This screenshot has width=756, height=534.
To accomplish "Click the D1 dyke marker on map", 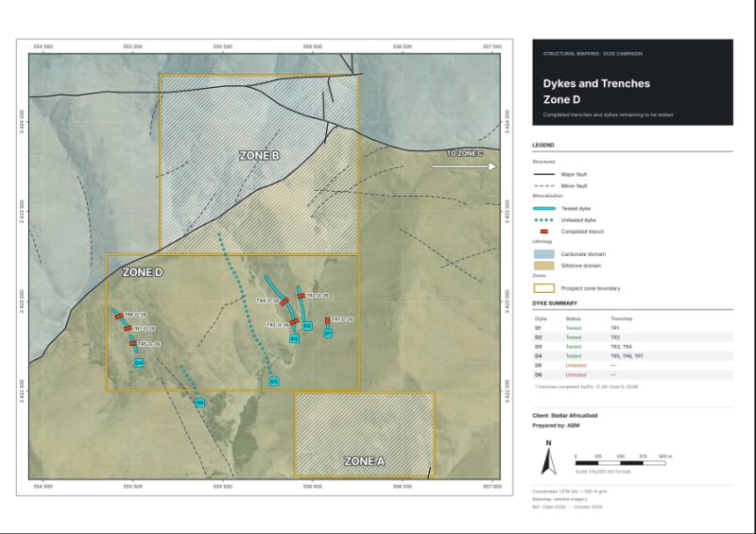I will [328, 334].
